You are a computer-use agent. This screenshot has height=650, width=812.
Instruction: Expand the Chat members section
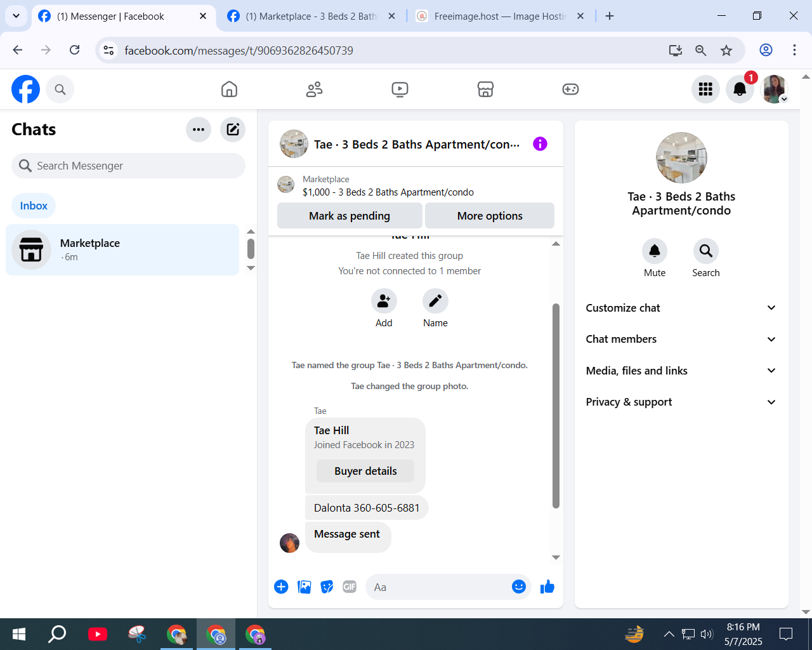tap(681, 339)
